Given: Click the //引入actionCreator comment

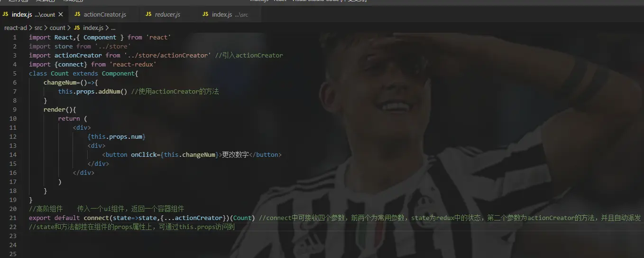Looking at the screenshot, I should click(x=249, y=56).
